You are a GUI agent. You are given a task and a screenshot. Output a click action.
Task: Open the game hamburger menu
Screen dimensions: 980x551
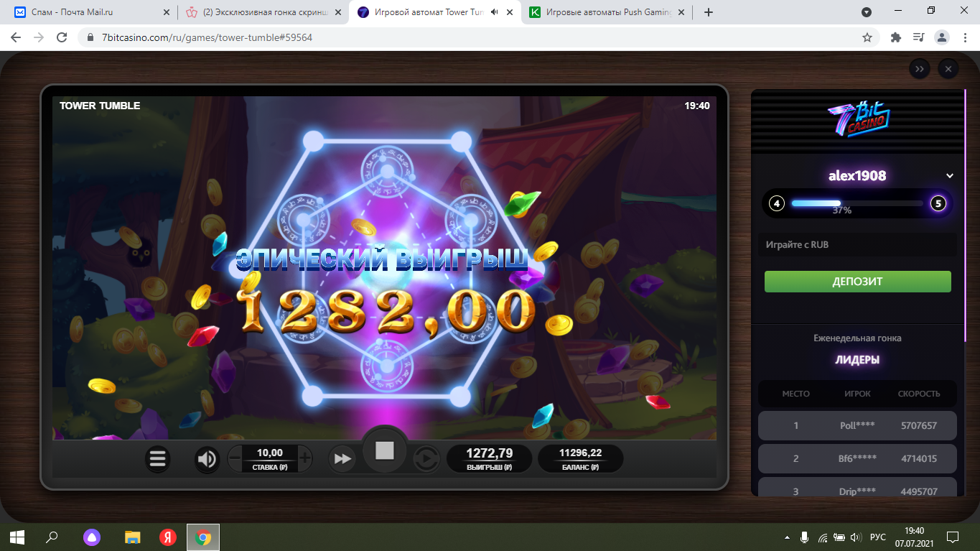pyautogui.click(x=158, y=458)
